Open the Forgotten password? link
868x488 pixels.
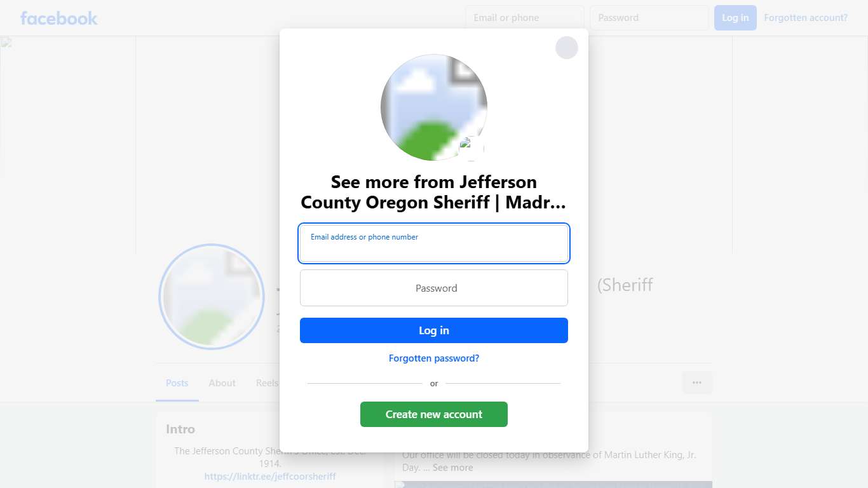434,358
